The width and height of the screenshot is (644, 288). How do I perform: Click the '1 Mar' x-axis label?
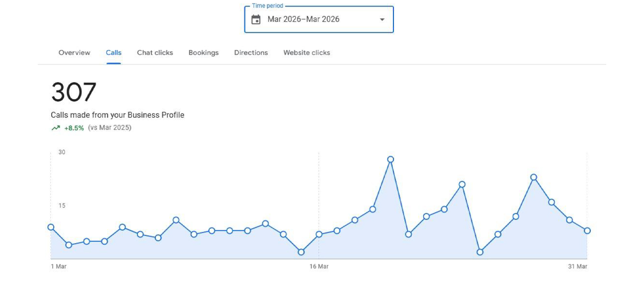[59, 266]
